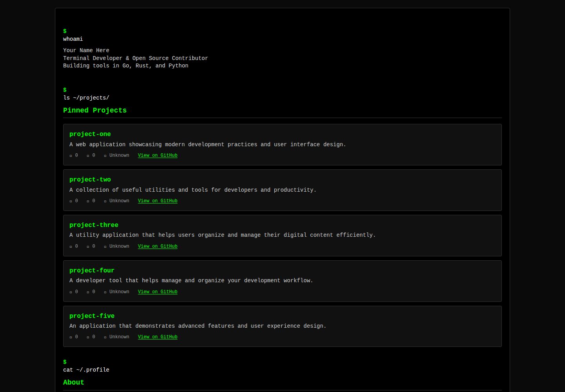Select the project-one title
The height and width of the screenshot is (392, 565).
(x=90, y=134)
